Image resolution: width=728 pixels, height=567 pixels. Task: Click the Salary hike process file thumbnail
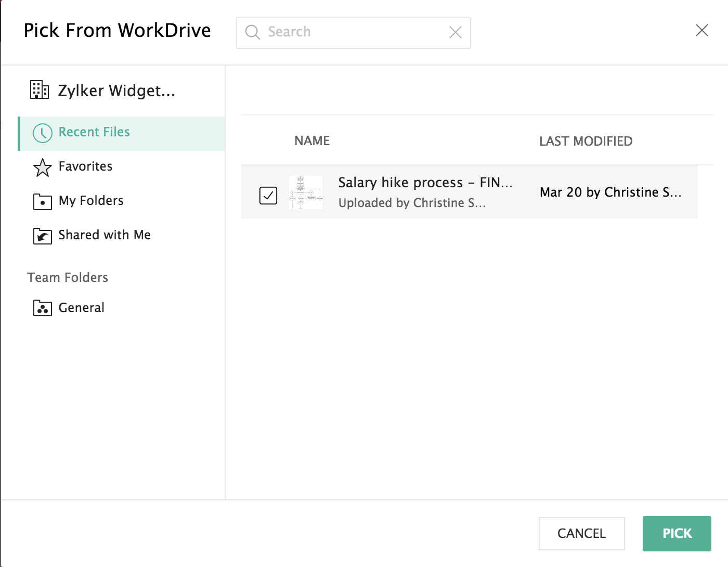(306, 192)
